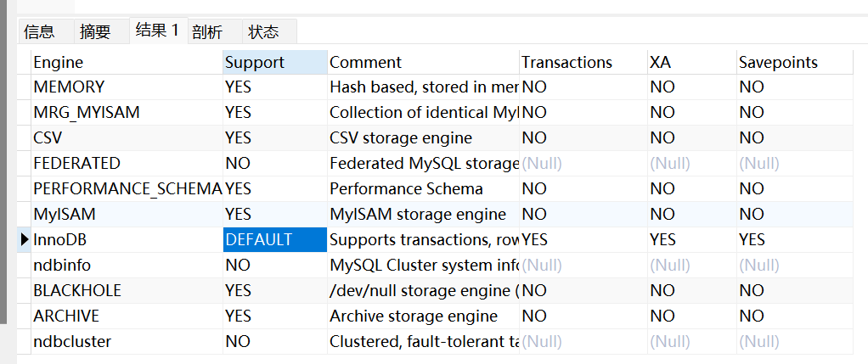Open the 状态 tab
868x364 pixels.
(x=263, y=31)
